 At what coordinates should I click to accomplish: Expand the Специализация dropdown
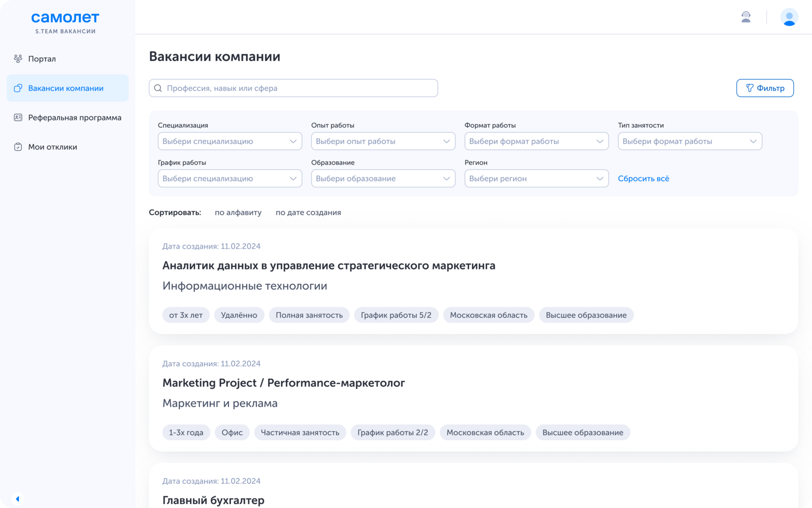click(x=230, y=141)
